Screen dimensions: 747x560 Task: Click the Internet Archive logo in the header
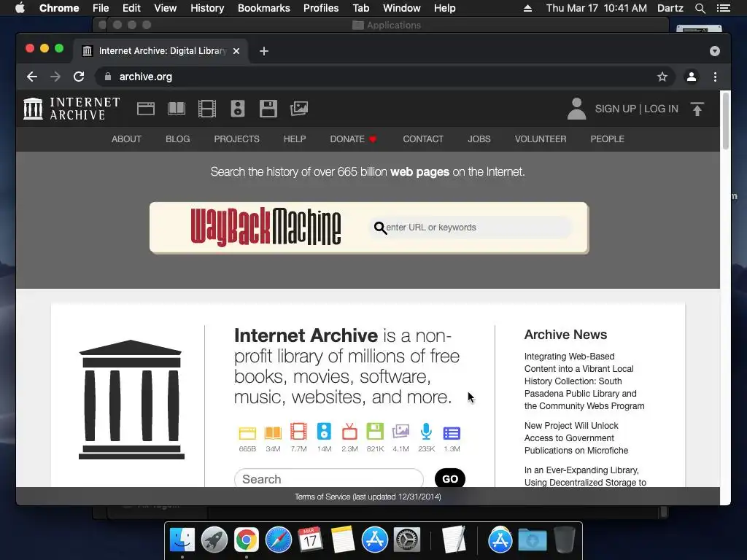71,109
